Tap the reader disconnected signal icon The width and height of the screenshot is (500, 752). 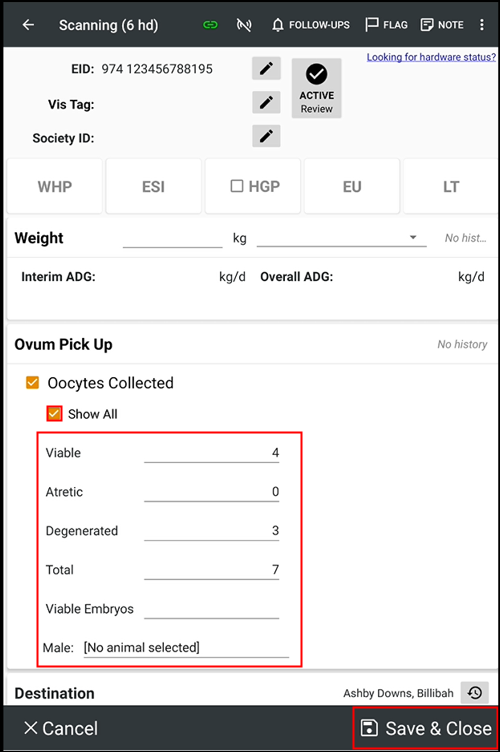coord(244,25)
